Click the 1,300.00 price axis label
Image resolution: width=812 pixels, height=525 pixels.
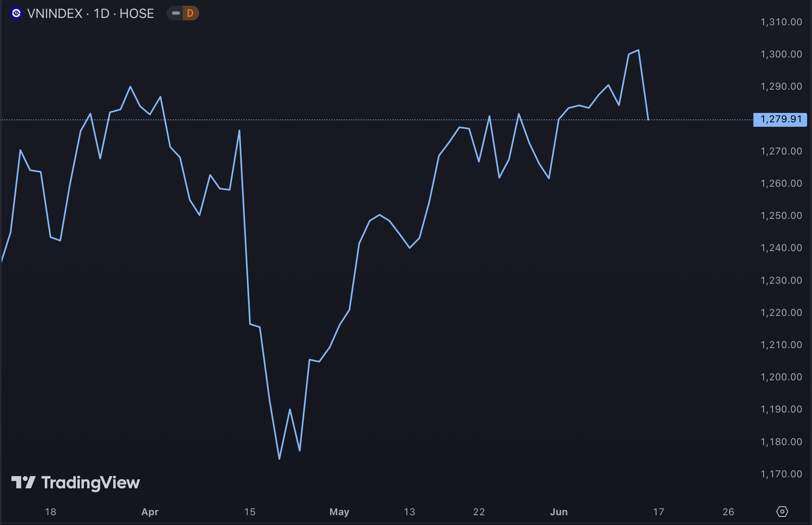pyautogui.click(x=781, y=54)
